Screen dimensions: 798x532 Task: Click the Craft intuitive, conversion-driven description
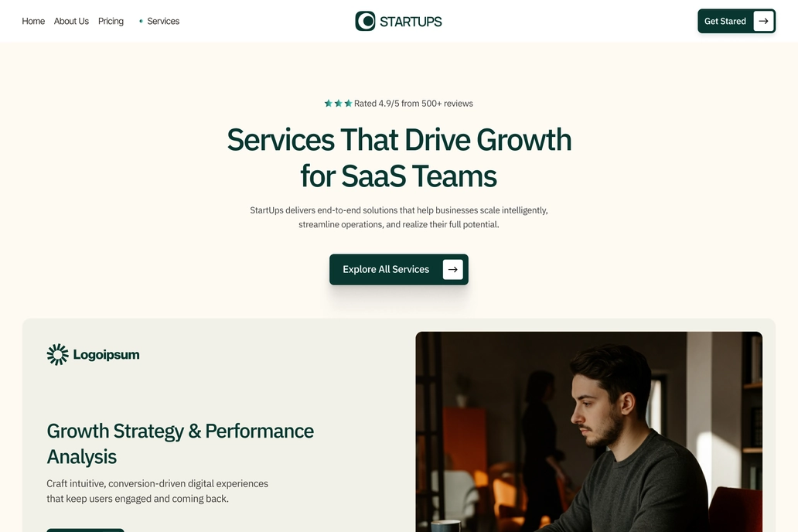click(157, 491)
